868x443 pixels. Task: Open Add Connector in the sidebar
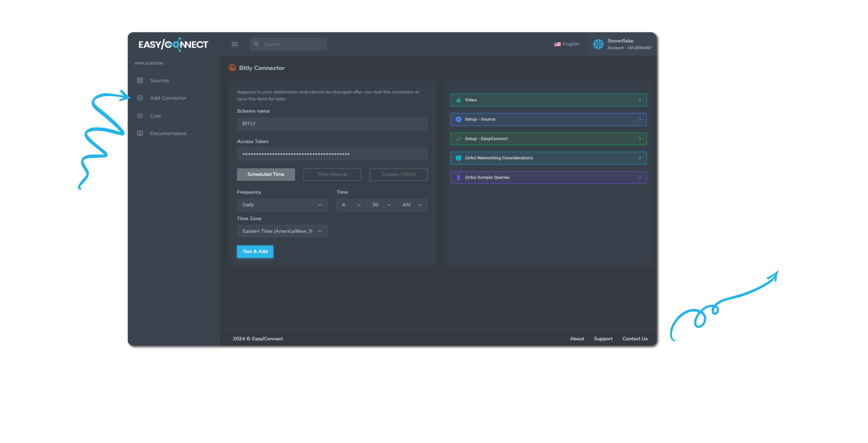pos(168,98)
